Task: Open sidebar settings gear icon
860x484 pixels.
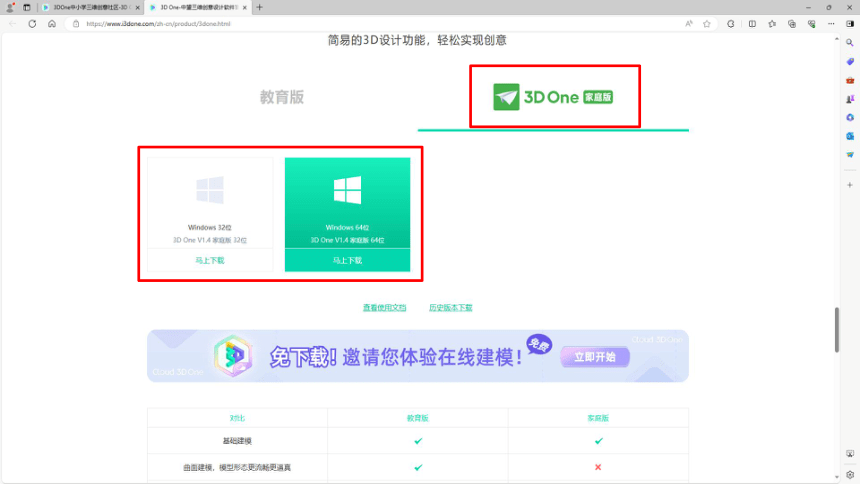Action: 850,475
